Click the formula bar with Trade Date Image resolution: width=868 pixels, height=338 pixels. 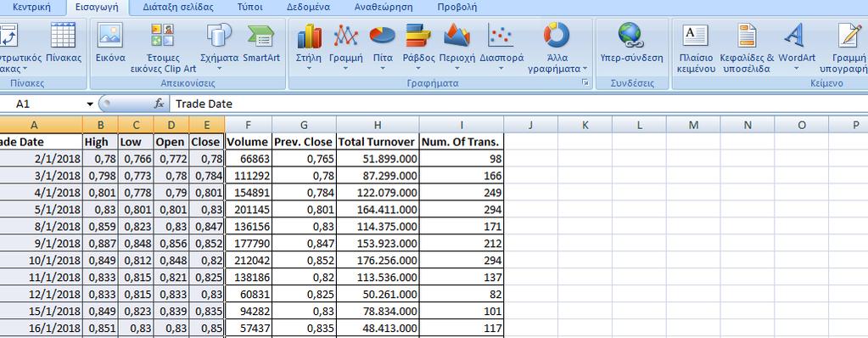(x=518, y=104)
